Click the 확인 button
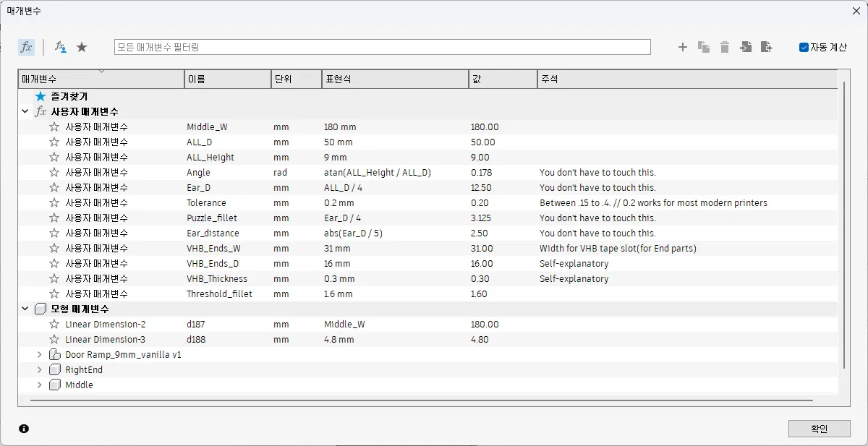Image resolution: width=868 pixels, height=446 pixels. [x=819, y=429]
